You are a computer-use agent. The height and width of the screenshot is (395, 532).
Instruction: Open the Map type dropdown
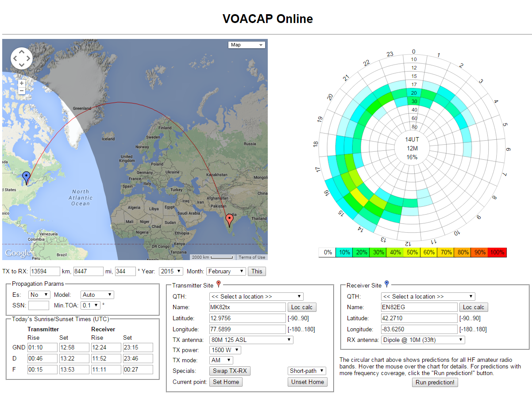247,45
